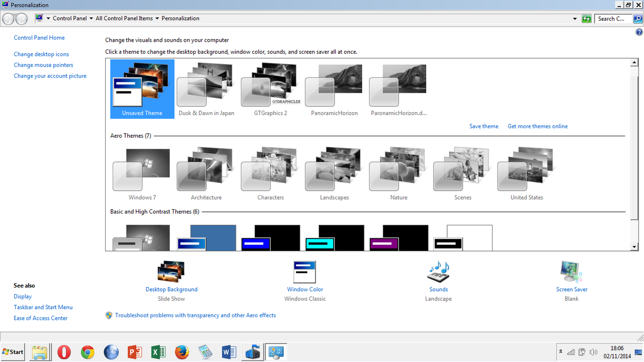
Task: Open the address bar history dropdown
Action: coord(575,19)
